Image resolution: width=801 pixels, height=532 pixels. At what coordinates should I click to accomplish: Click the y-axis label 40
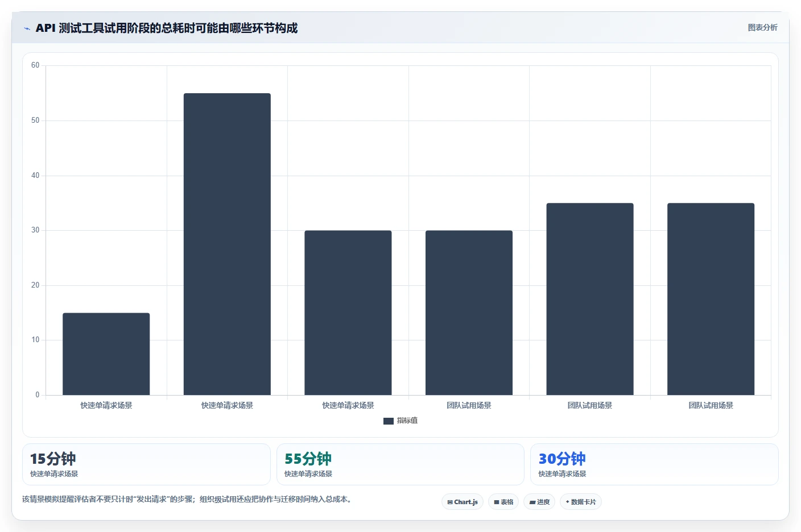(x=35, y=176)
